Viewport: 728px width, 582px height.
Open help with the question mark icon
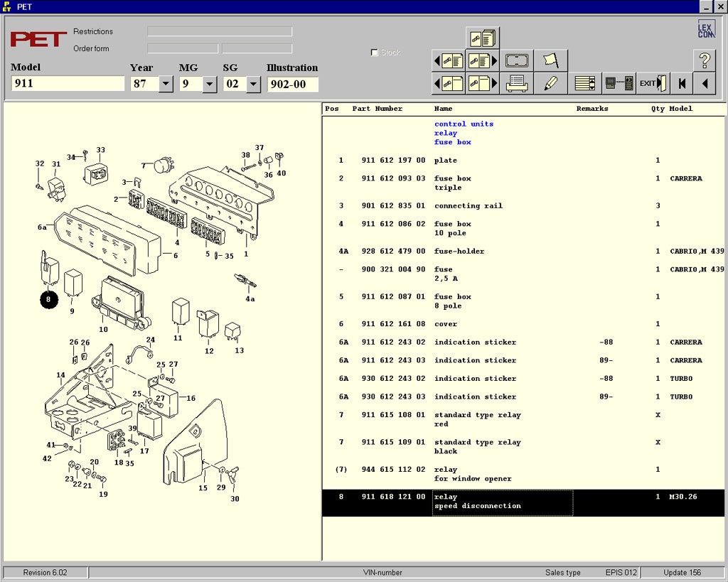pos(704,60)
